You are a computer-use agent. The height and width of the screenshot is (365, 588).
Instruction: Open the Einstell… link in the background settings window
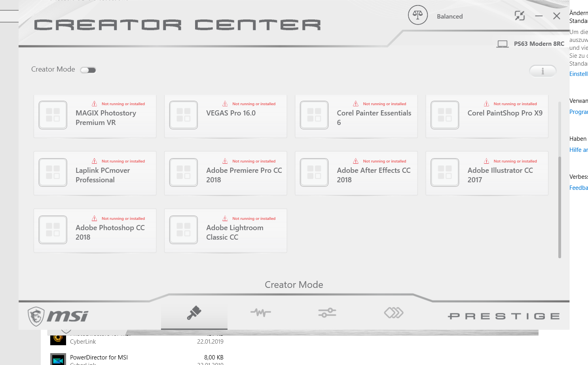pos(579,74)
